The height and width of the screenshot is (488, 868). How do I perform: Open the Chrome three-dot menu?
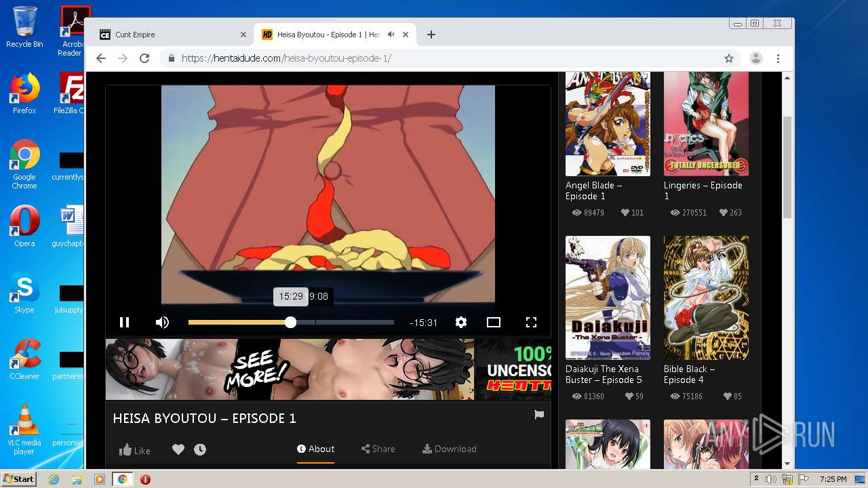pos(778,58)
